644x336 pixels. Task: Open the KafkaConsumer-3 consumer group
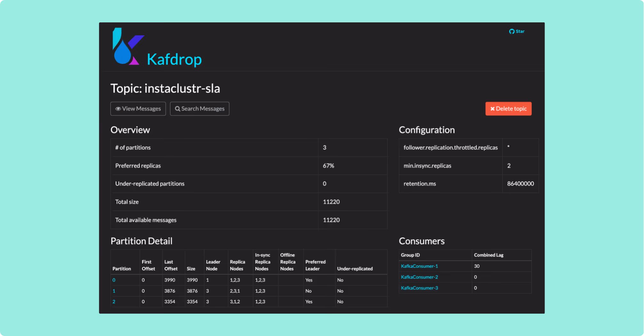pos(419,288)
